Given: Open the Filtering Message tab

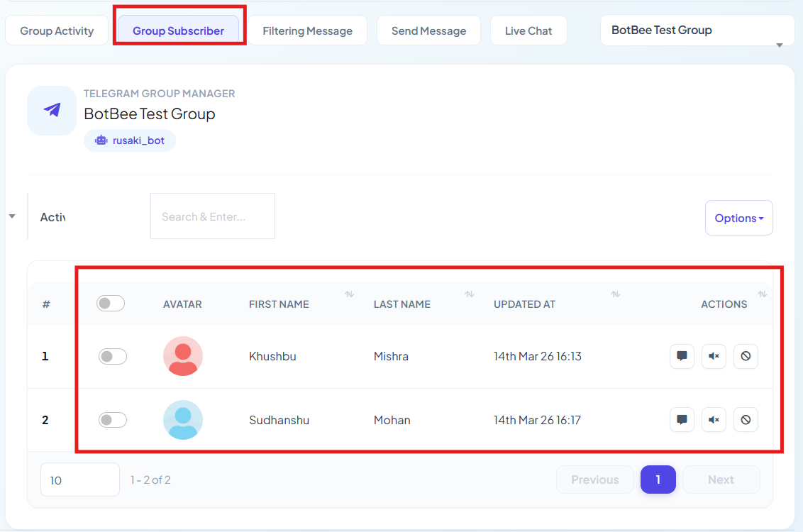Looking at the screenshot, I should 307,31.
